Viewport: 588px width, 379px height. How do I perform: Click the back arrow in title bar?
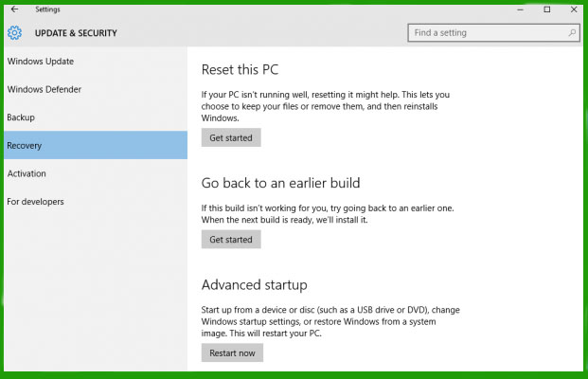[x=14, y=9]
